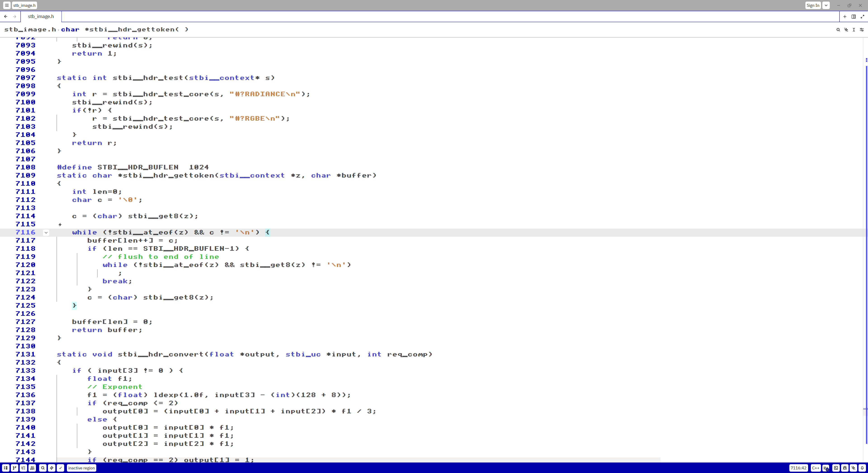Split the editor pane
The width and height of the screenshot is (868, 473).
point(854,16)
